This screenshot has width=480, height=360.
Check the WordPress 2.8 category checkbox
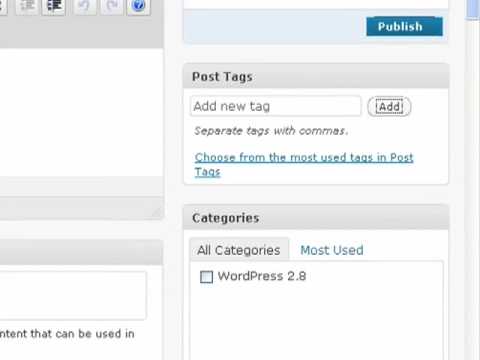point(206,277)
